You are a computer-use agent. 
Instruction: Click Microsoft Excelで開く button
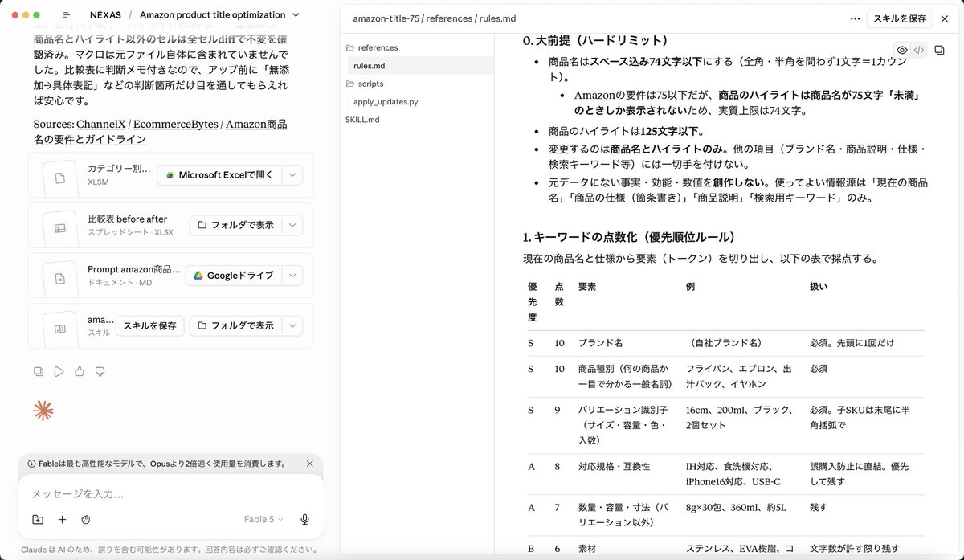(x=220, y=174)
